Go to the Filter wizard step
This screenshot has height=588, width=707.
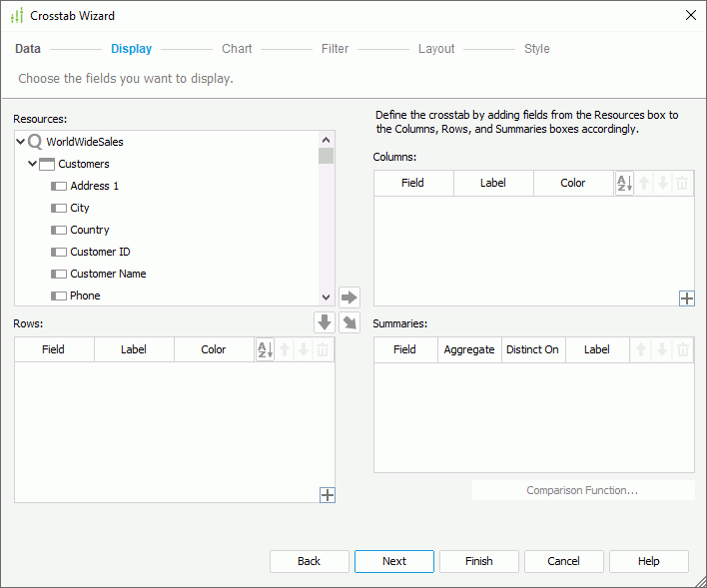point(335,49)
